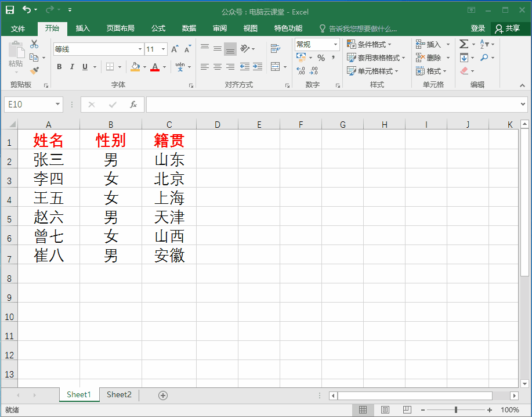
Task: Toggle Bold formatting
Action: tap(59, 67)
